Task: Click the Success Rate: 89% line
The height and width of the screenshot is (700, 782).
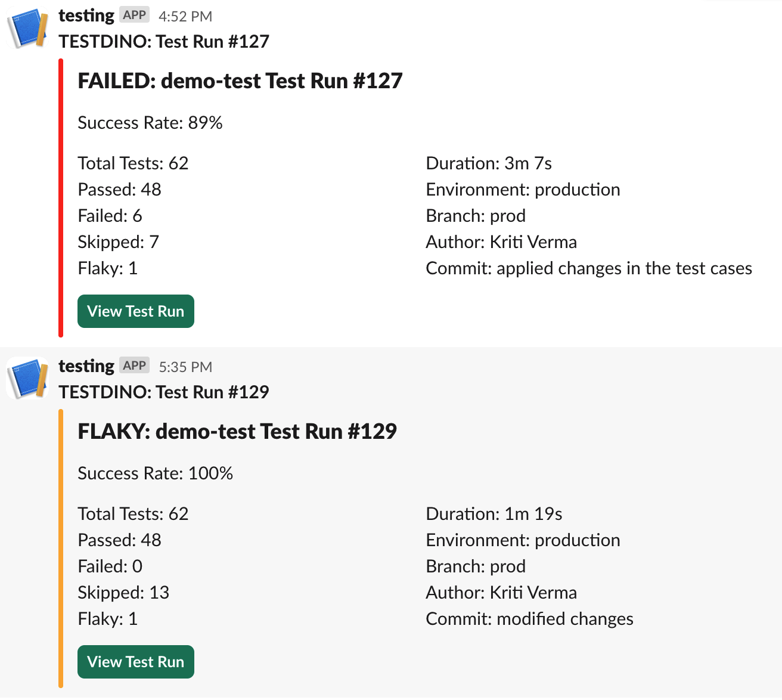Action: 150,123
